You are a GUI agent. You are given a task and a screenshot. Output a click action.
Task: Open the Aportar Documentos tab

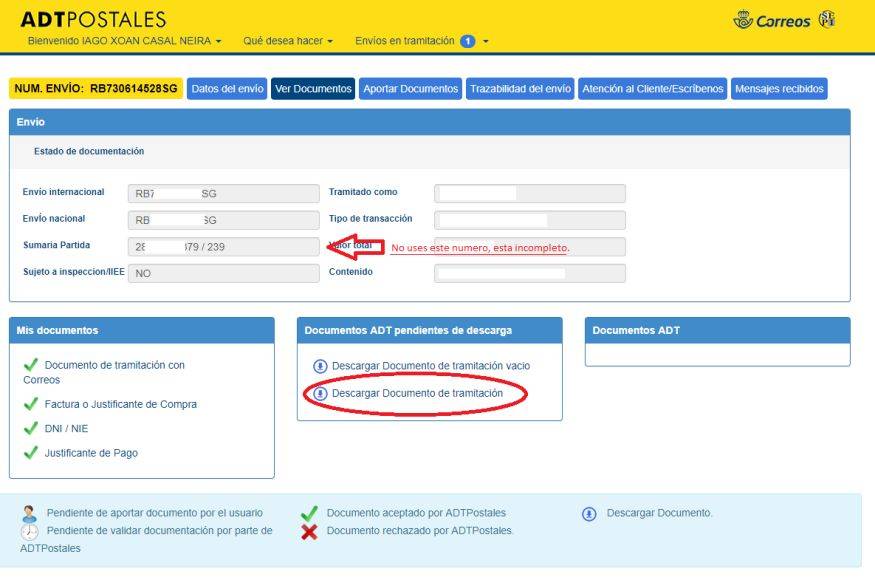(x=410, y=89)
